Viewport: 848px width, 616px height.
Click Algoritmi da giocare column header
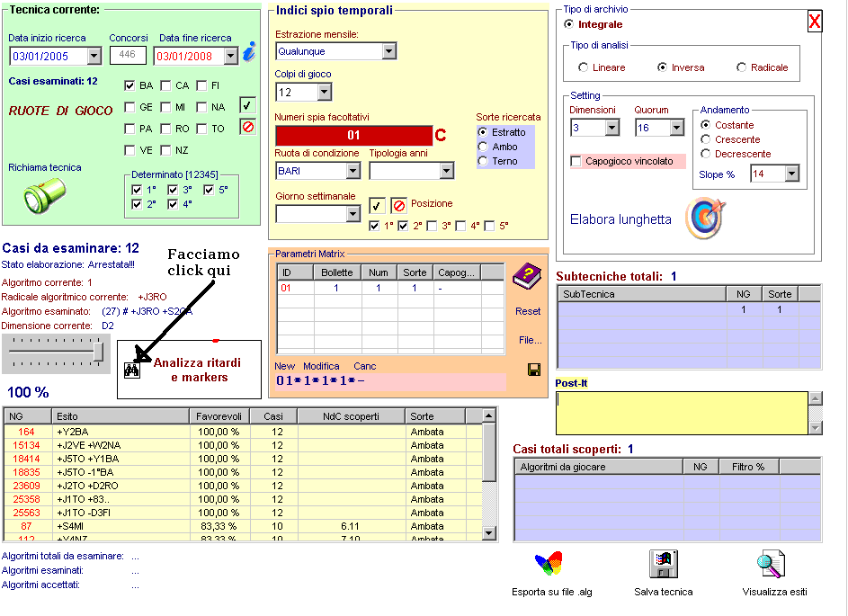pyautogui.click(x=599, y=467)
